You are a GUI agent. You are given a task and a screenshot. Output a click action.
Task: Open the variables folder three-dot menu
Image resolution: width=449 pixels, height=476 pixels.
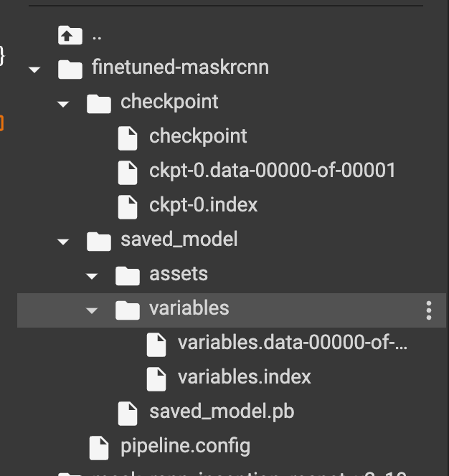pyautogui.click(x=429, y=310)
